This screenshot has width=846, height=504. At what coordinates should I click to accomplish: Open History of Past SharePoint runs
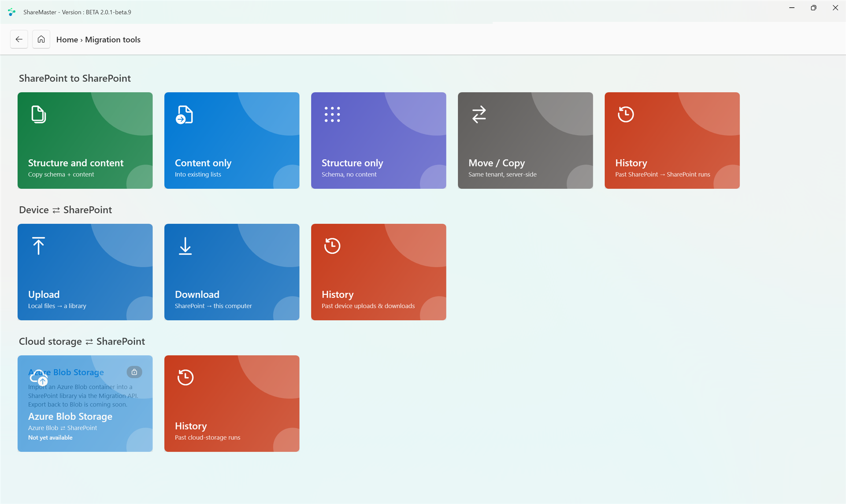672,141
